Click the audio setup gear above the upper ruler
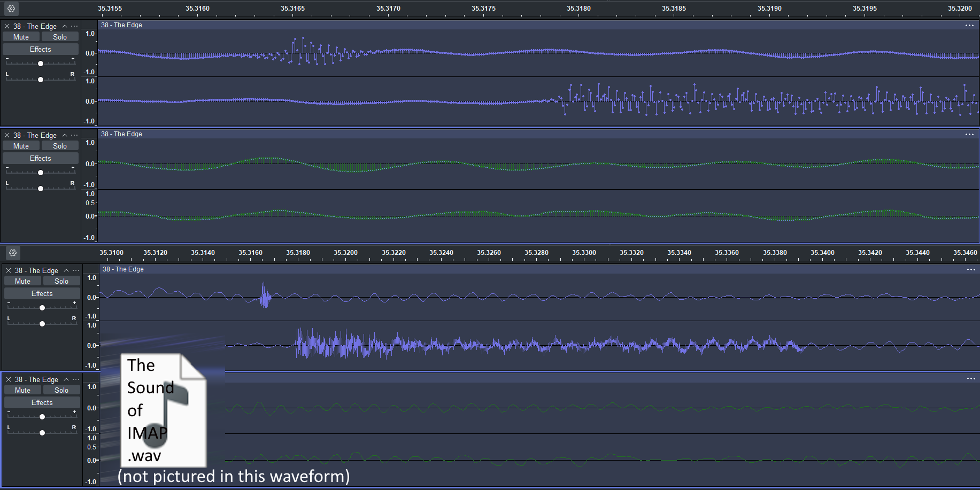This screenshot has height=490, width=980. [x=11, y=9]
